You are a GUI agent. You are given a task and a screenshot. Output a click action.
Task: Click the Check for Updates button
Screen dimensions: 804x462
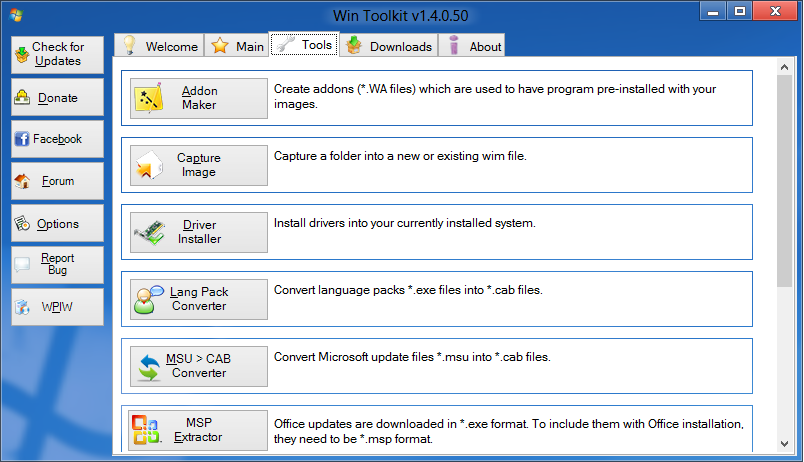point(57,54)
